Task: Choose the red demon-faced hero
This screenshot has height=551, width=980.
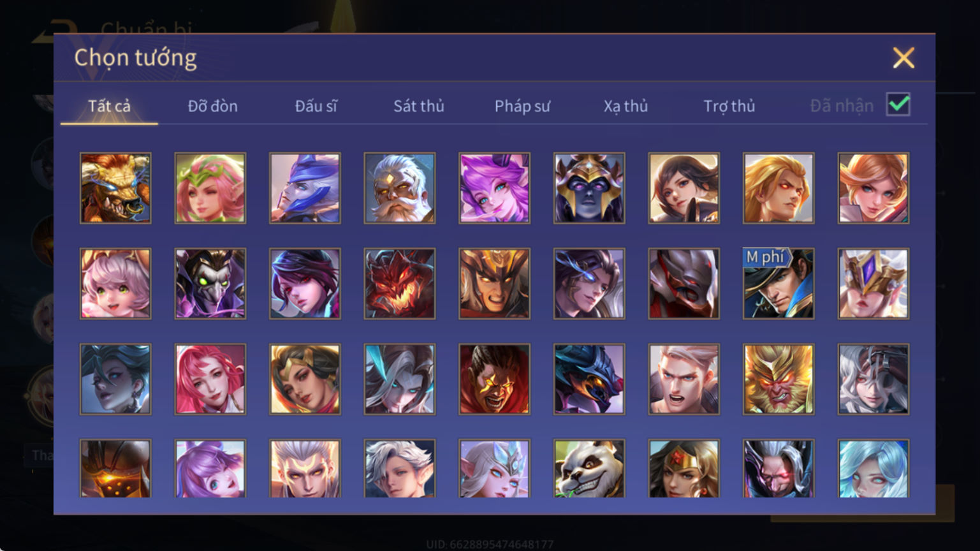Action: pyautogui.click(x=400, y=284)
